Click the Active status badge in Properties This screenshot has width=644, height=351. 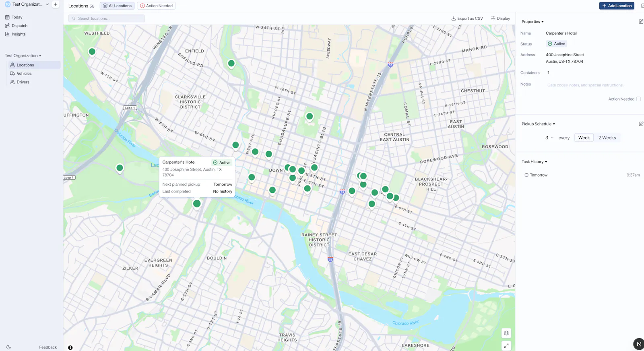(556, 44)
